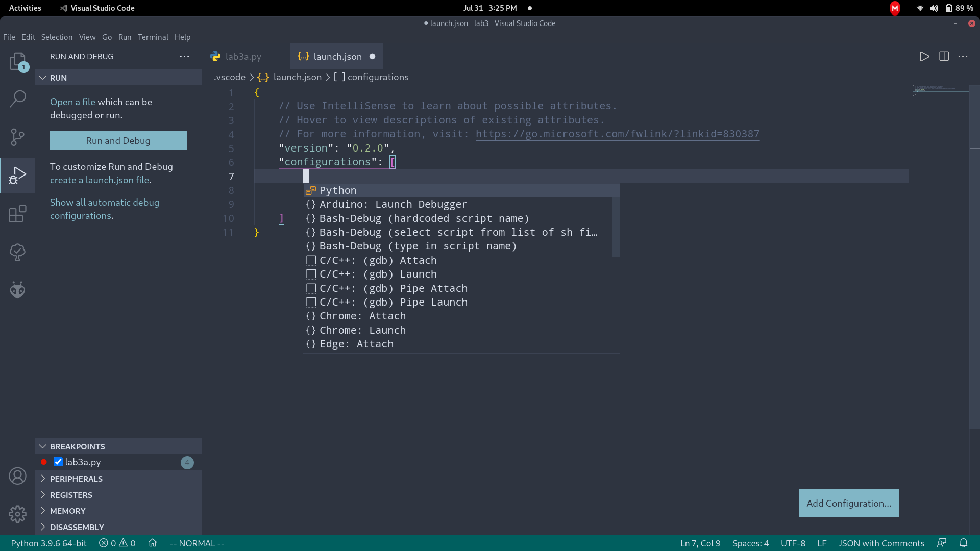Click the create a launch.json file link
Viewport: 980px width, 551px height.
coord(100,180)
